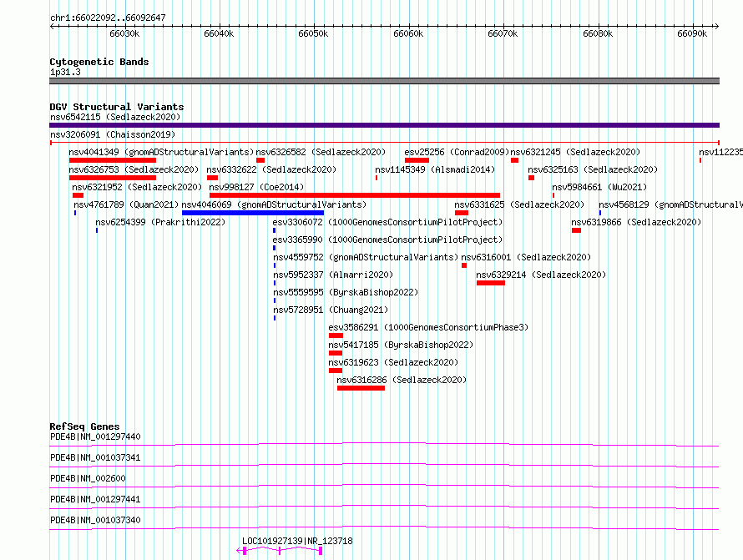Click the esv3365990 1000Genomes pilot label
This screenshot has height=560, width=743.
click(x=387, y=240)
